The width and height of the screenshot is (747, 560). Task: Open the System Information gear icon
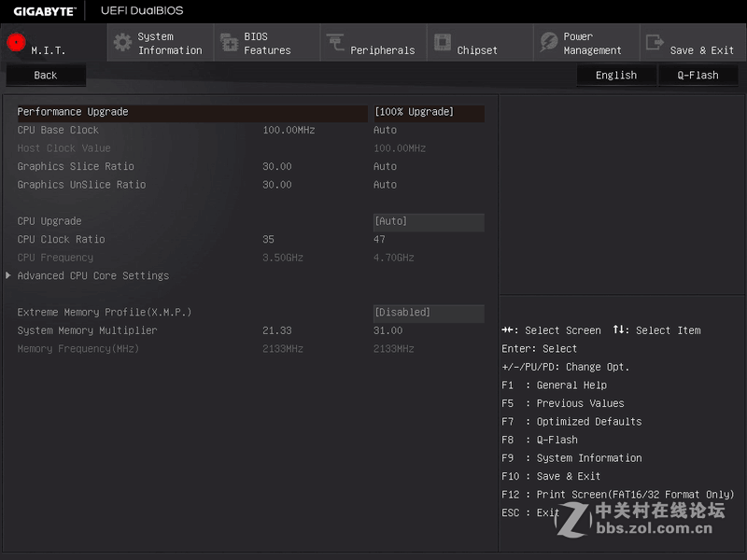(x=120, y=42)
